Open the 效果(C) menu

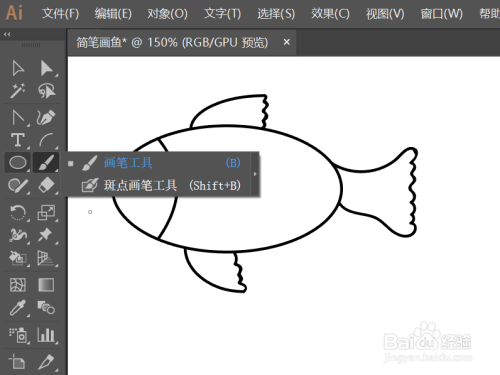(330, 14)
